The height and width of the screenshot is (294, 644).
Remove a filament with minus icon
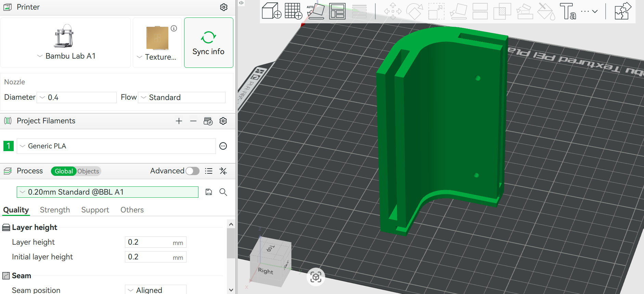193,121
